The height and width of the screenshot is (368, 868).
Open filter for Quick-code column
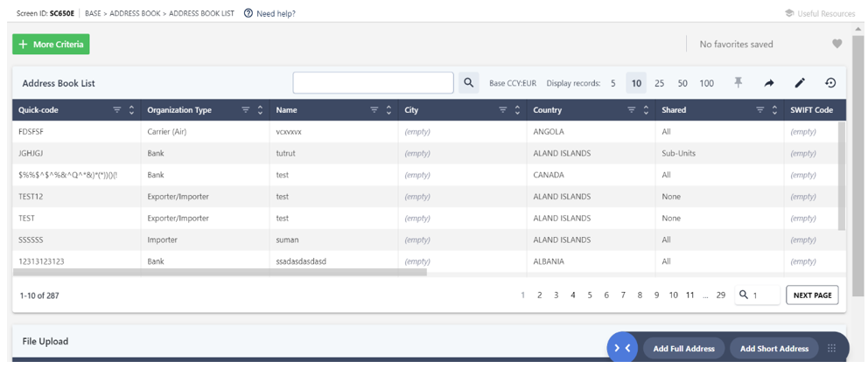[116, 110]
